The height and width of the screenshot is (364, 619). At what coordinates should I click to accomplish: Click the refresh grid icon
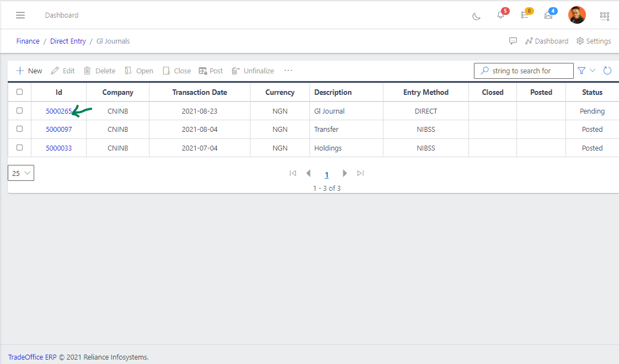[607, 71]
